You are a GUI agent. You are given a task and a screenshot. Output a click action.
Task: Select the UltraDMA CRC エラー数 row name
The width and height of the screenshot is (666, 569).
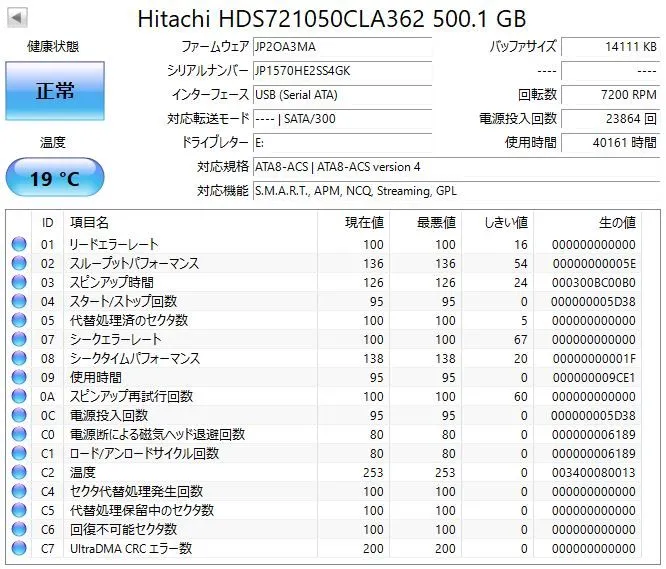(x=131, y=548)
